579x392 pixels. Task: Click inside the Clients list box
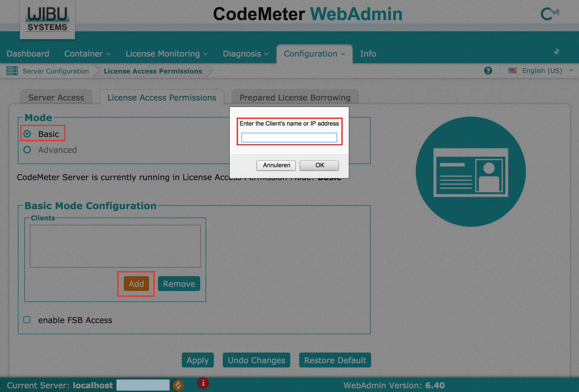pyautogui.click(x=115, y=246)
